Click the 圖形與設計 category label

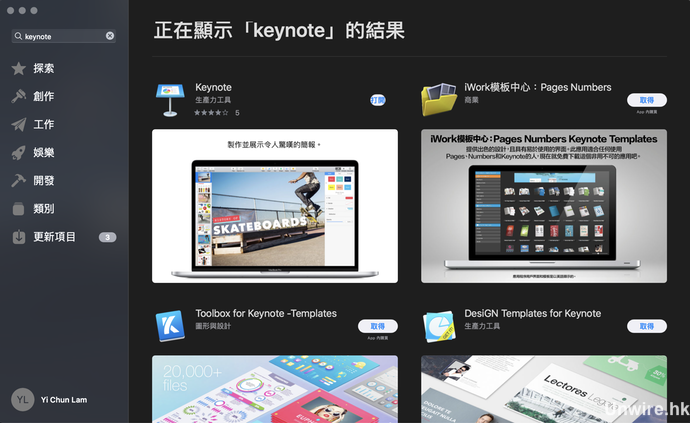pyautogui.click(x=213, y=326)
